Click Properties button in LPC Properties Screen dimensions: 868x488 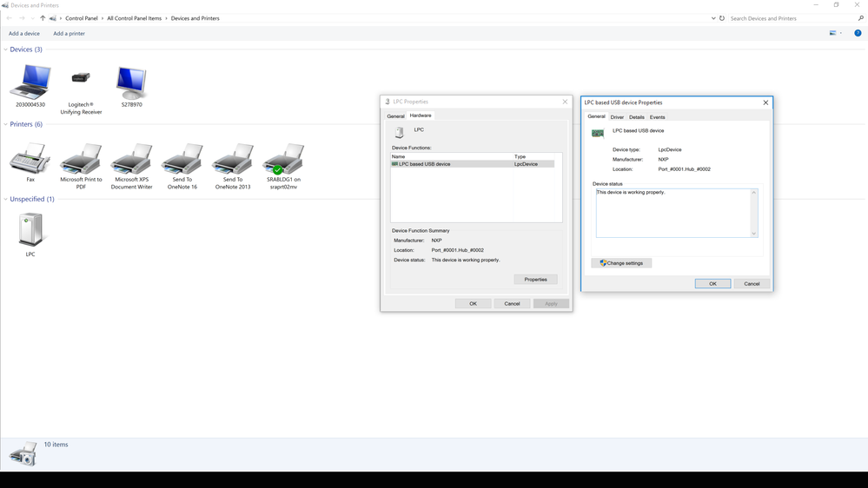[535, 280]
